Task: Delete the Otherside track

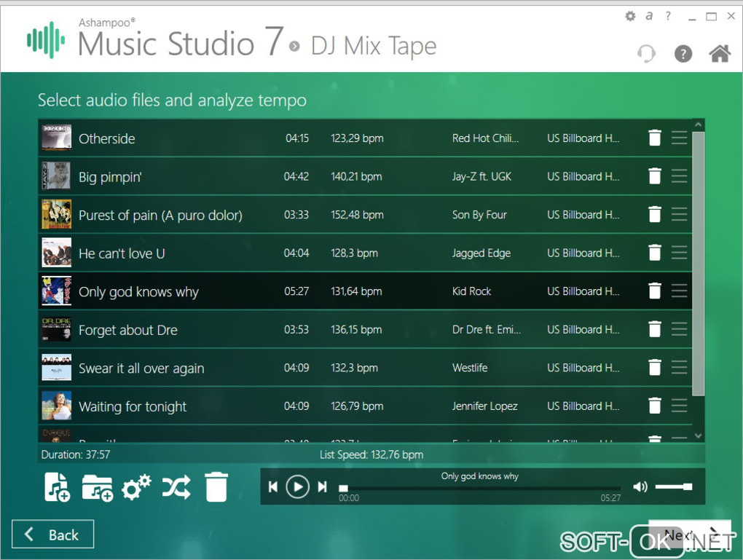Action: (x=654, y=138)
